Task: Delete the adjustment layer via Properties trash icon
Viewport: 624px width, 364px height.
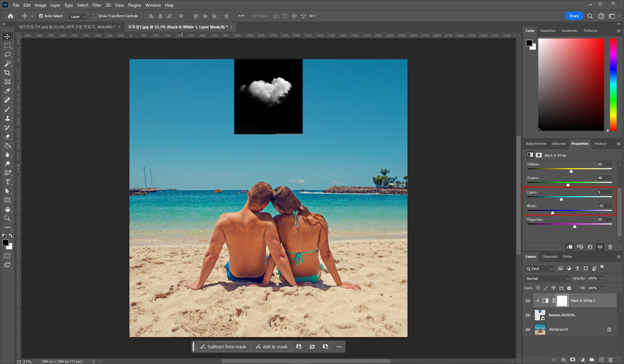Action: coord(610,247)
